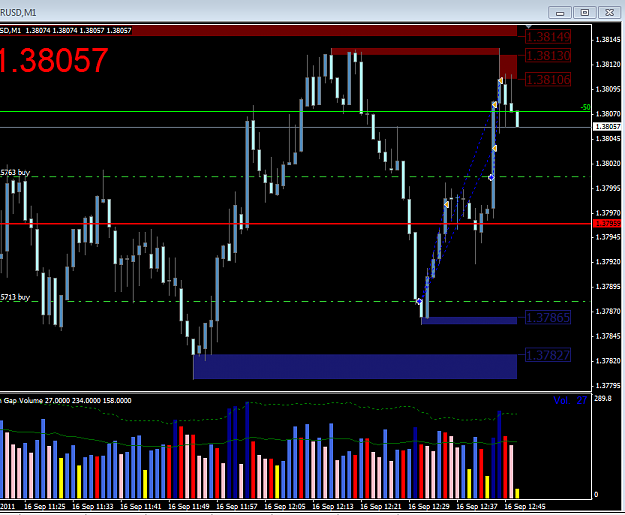Viewport: 625px width, 515px height.
Task: Click the 289.8 volume scale value
Action: (x=603, y=398)
